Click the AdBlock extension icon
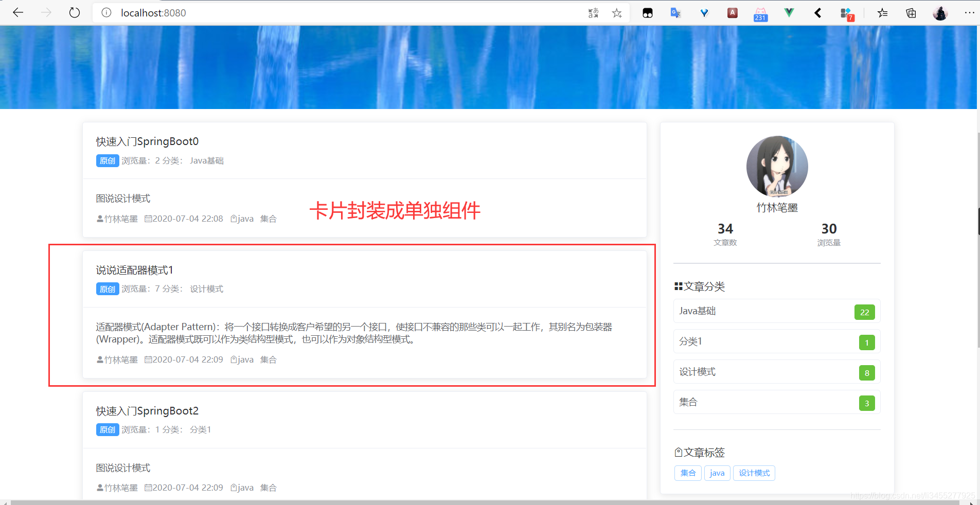This screenshot has width=980, height=505. pyautogui.click(x=733, y=13)
